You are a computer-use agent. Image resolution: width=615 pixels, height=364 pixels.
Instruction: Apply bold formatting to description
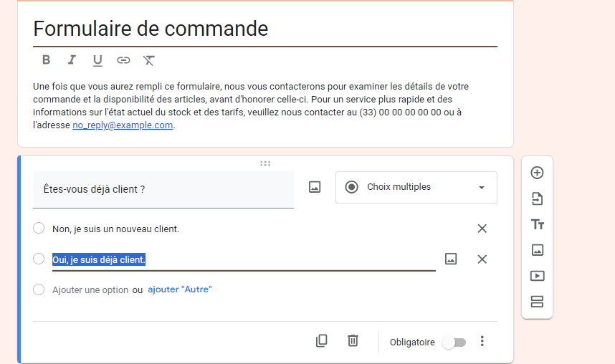point(46,60)
